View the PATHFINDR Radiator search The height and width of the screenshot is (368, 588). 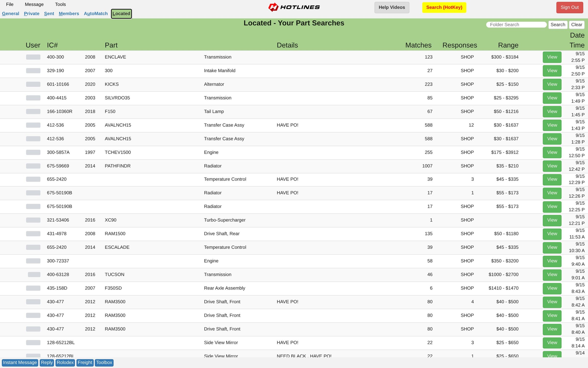(x=552, y=166)
